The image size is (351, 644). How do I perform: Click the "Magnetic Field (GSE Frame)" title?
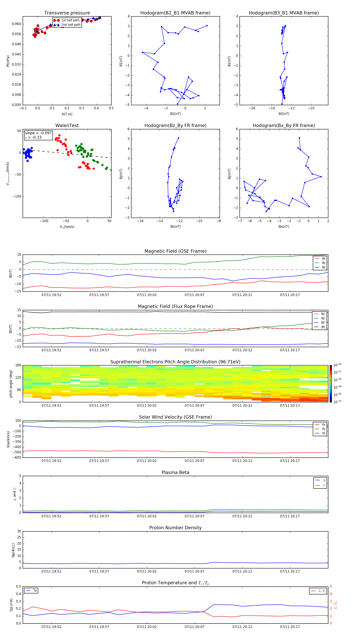point(175,251)
